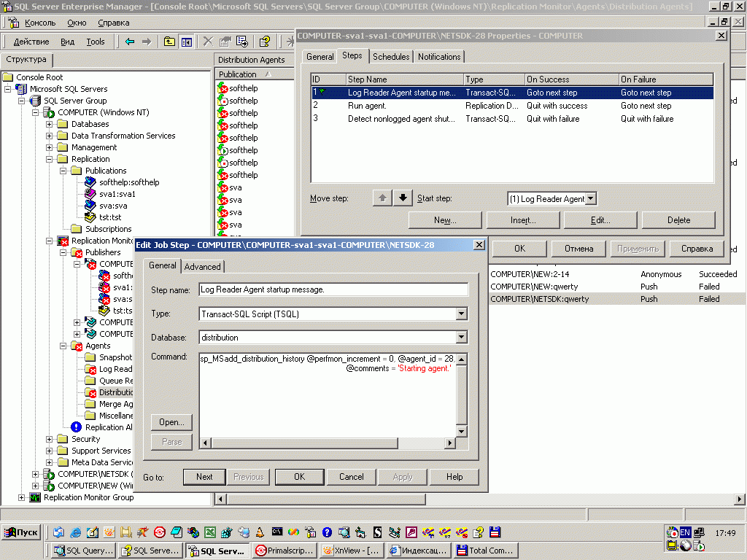Select the Distribution Agents folder in tree
Image resolution: width=747 pixels, height=560 pixels.
(116, 392)
